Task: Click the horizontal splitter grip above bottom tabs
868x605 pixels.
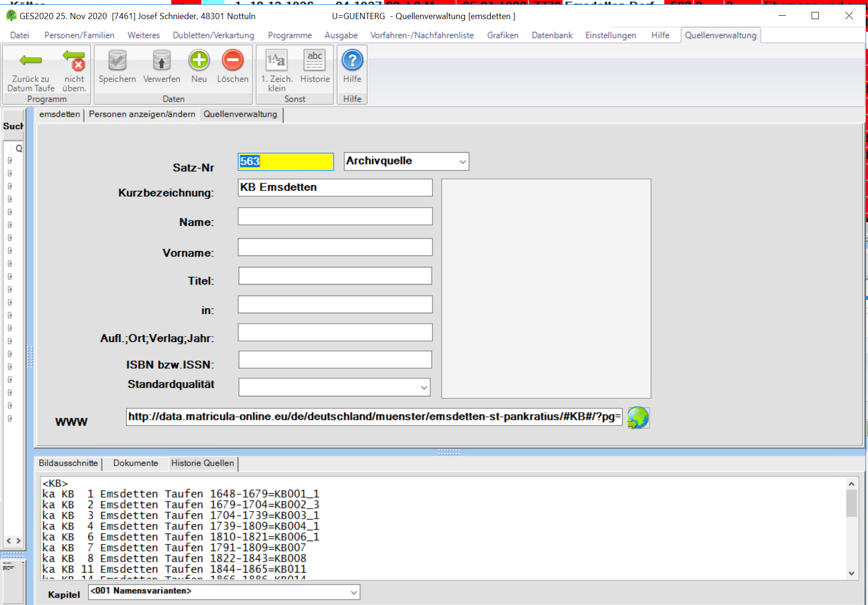Action: (x=449, y=452)
